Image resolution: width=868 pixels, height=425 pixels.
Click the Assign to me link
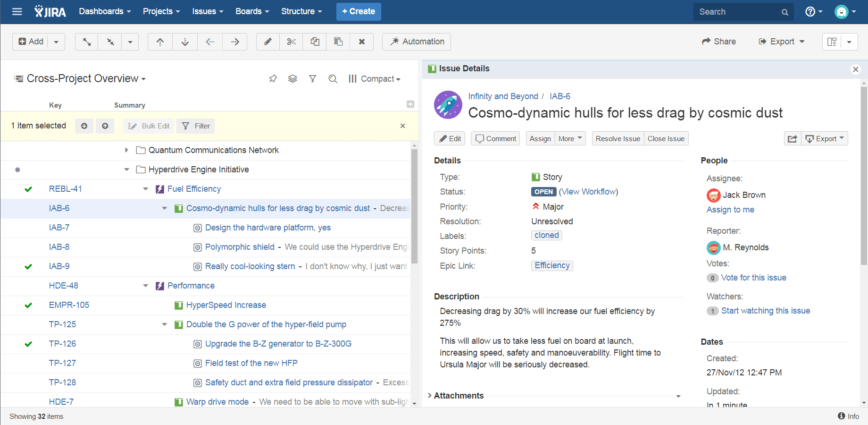[x=730, y=210]
